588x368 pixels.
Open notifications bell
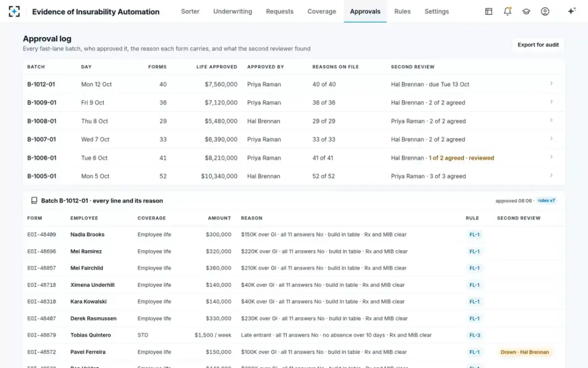(508, 11)
